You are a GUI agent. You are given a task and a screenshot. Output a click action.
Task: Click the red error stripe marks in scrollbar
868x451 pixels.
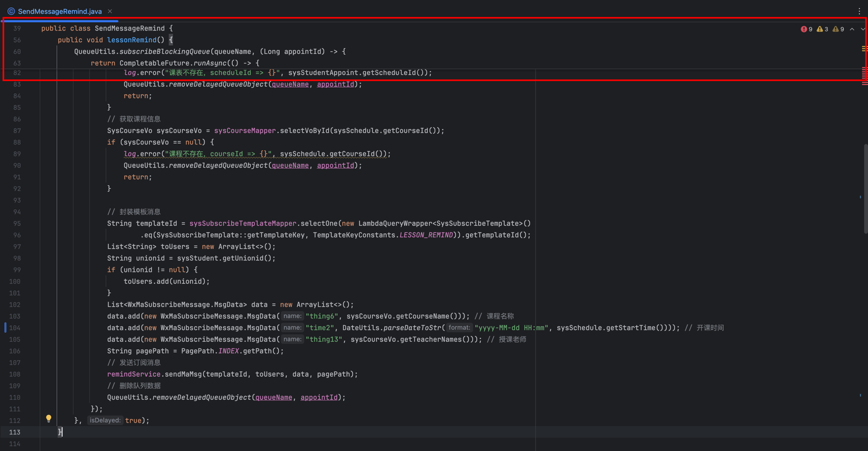(864, 75)
